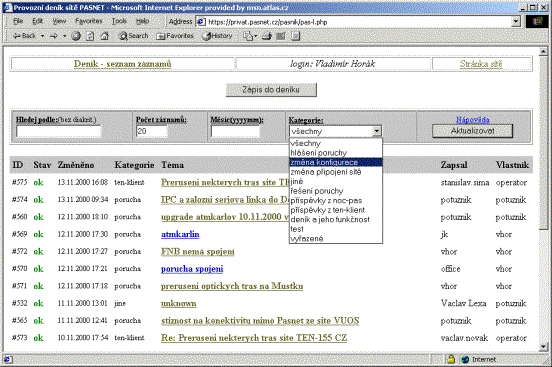Click the 'Hledej podle' search field
The width and height of the screenshot is (552, 367).
point(58,131)
